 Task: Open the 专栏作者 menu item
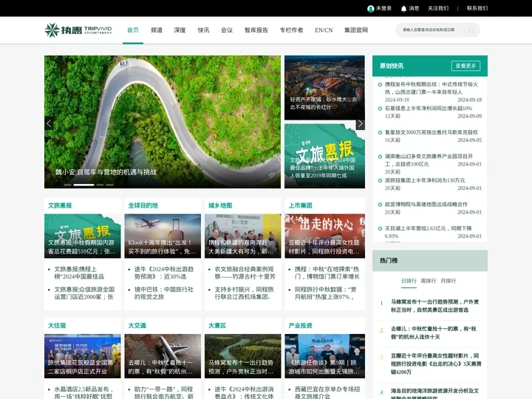[291, 30]
